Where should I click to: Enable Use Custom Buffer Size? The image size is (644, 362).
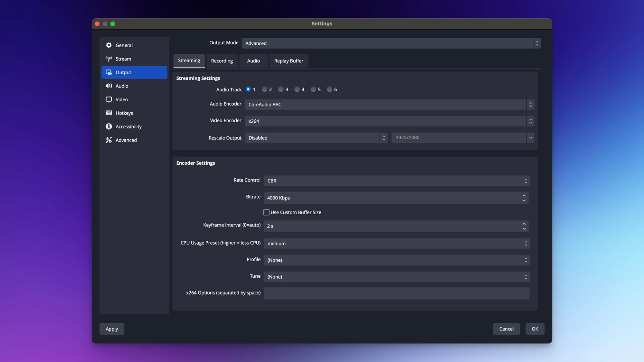click(x=266, y=212)
